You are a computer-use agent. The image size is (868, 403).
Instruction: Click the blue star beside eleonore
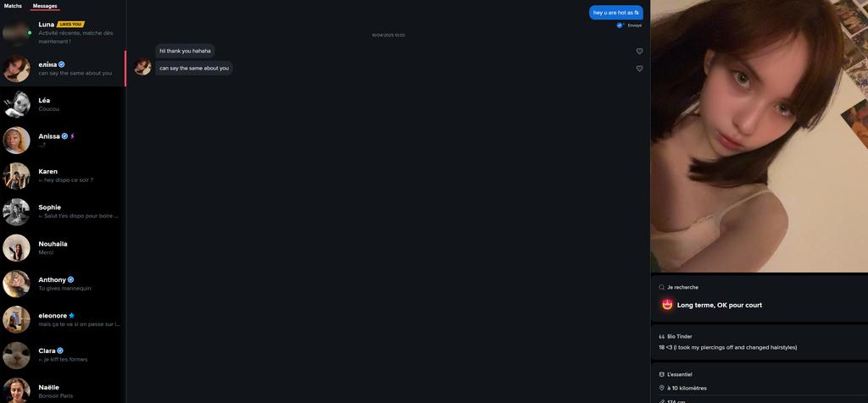coord(71,315)
